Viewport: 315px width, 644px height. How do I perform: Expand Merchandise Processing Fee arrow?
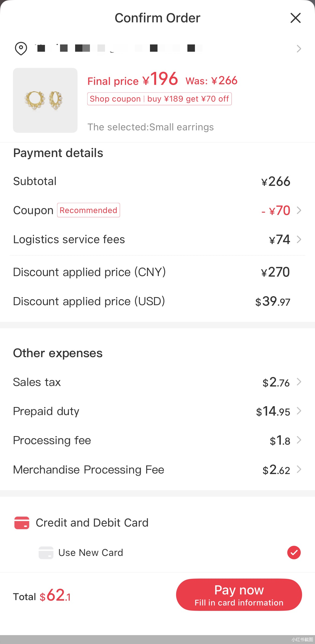(x=299, y=469)
